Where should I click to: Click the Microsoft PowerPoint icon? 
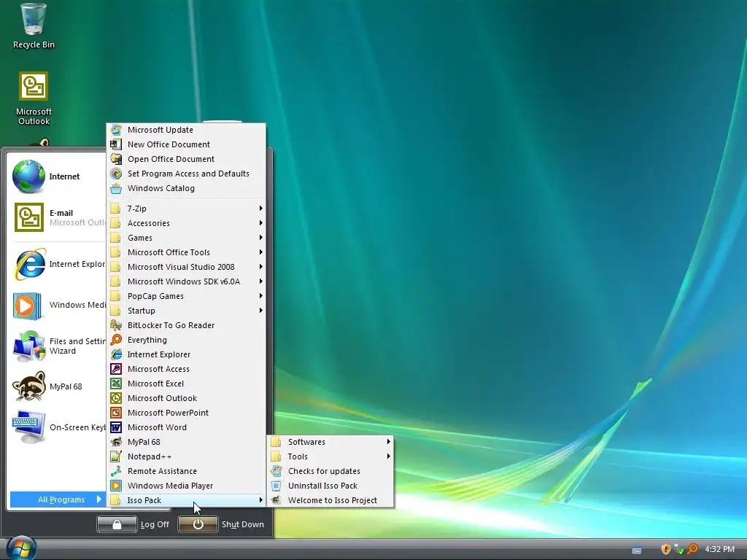[116, 413]
